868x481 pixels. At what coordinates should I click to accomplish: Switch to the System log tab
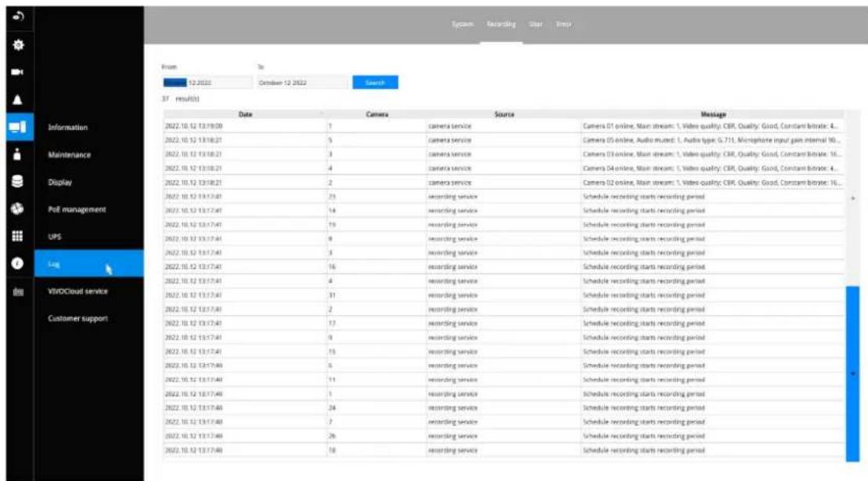[x=463, y=24]
